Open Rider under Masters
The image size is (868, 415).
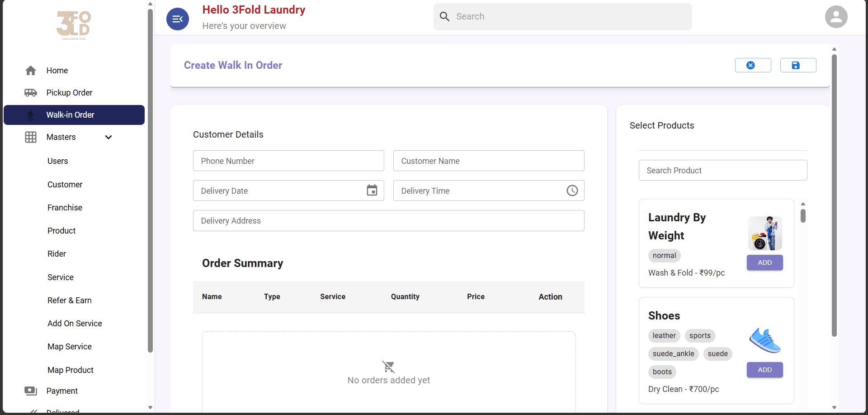pyautogui.click(x=57, y=254)
